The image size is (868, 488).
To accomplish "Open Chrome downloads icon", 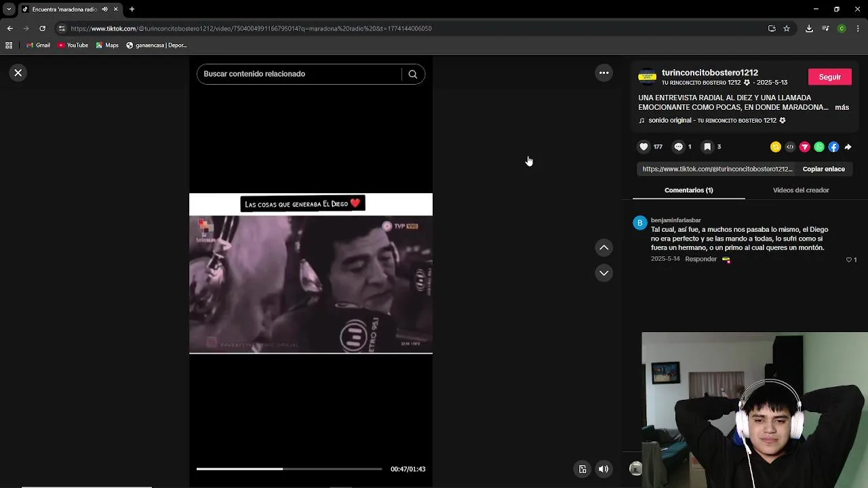I will coord(809,28).
